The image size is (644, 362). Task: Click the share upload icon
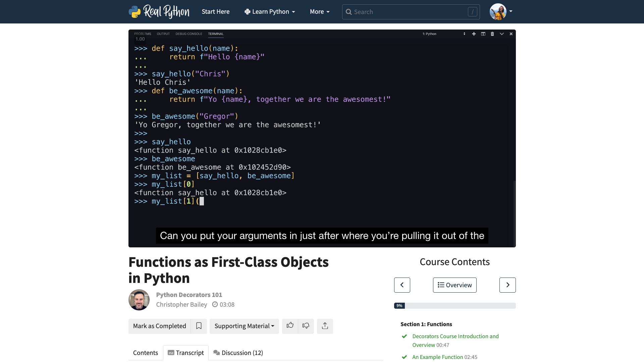(x=325, y=326)
